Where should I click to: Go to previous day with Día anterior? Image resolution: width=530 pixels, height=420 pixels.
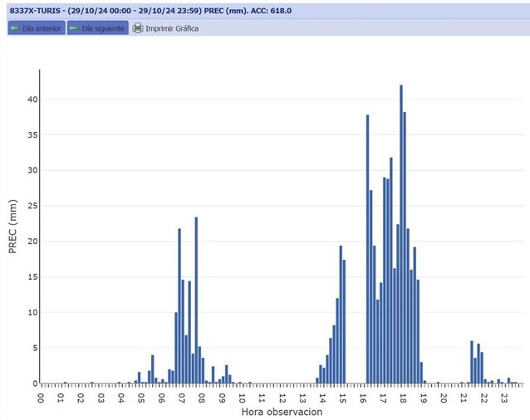pos(35,28)
